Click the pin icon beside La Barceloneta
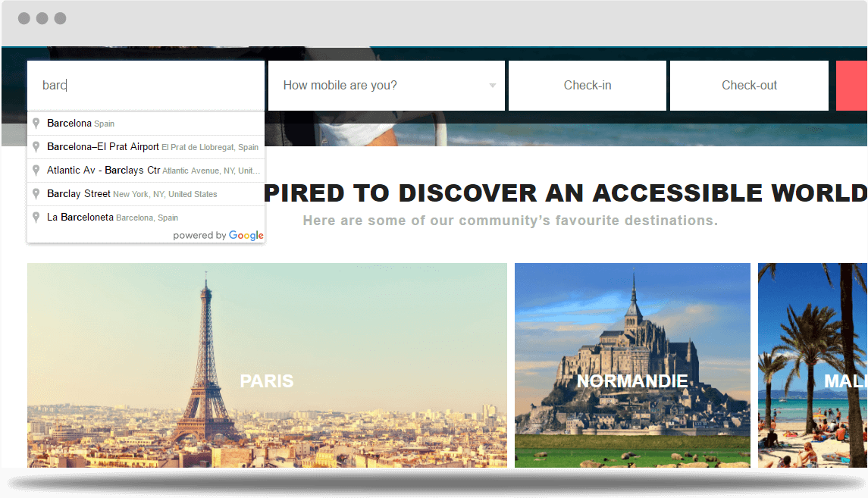The height and width of the screenshot is (498, 868). coord(36,218)
